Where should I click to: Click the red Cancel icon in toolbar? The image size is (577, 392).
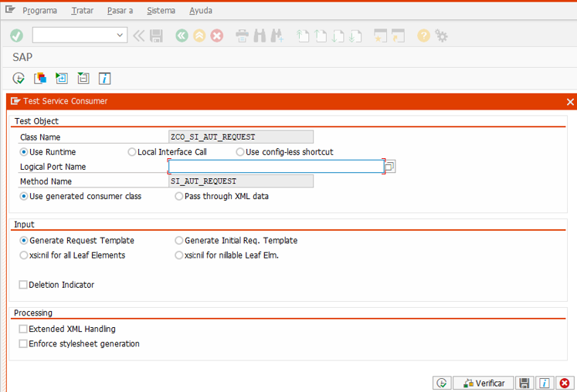click(x=217, y=35)
